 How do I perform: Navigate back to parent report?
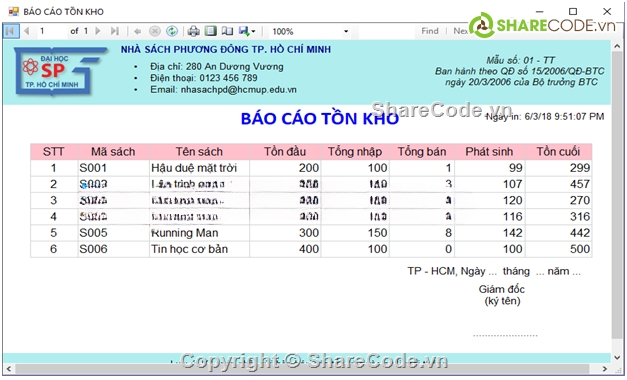138,31
